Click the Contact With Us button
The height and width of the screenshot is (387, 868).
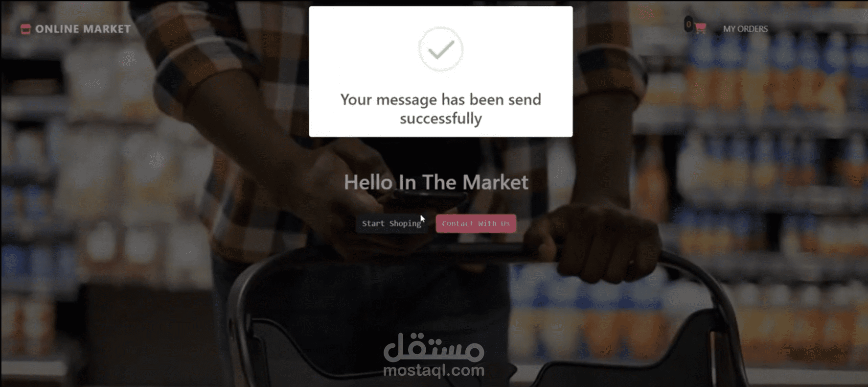[476, 223]
